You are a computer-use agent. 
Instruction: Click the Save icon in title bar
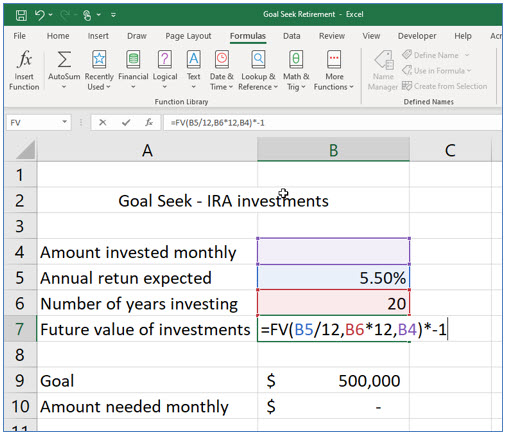(21, 15)
